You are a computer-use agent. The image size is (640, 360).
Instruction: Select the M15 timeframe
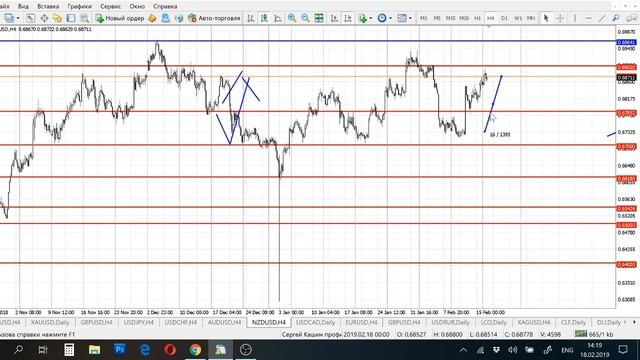(450, 18)
